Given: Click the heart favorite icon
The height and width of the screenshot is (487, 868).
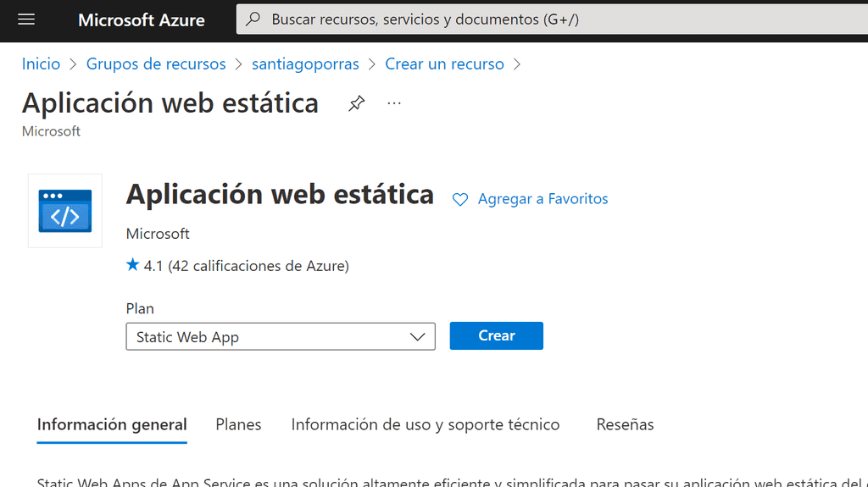Looking at the screenshot, I should coord(460,200).
